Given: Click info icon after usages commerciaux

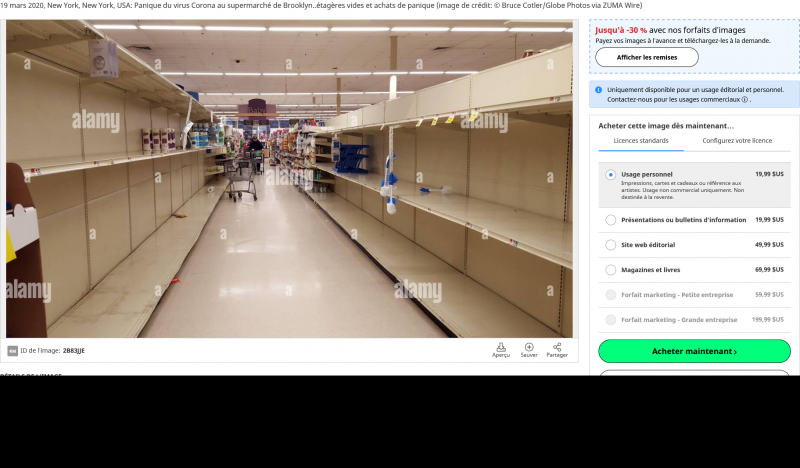Looking at the screenshot, I should point(745,100).
